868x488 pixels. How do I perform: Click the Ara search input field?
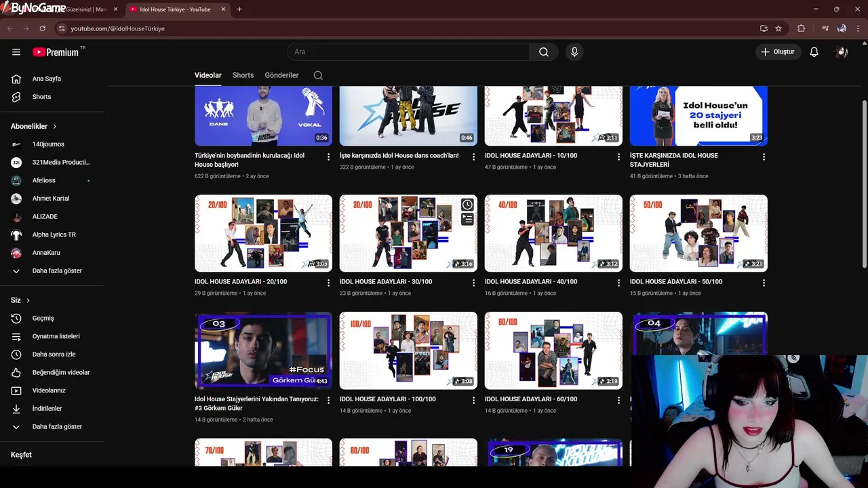tap(408, 52)
